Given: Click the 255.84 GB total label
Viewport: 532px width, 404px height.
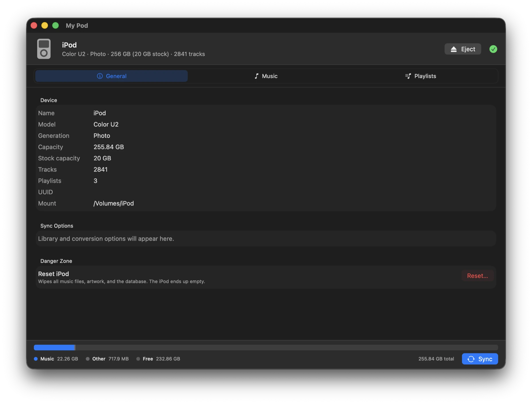Looking at the screenshot, I should (x=436, y=359).
